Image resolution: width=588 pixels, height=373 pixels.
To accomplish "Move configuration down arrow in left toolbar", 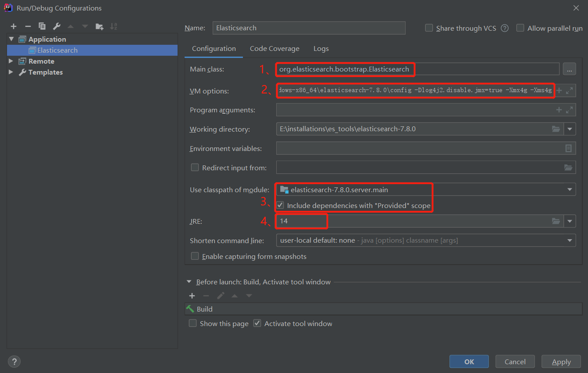I will tap(85, 26).
